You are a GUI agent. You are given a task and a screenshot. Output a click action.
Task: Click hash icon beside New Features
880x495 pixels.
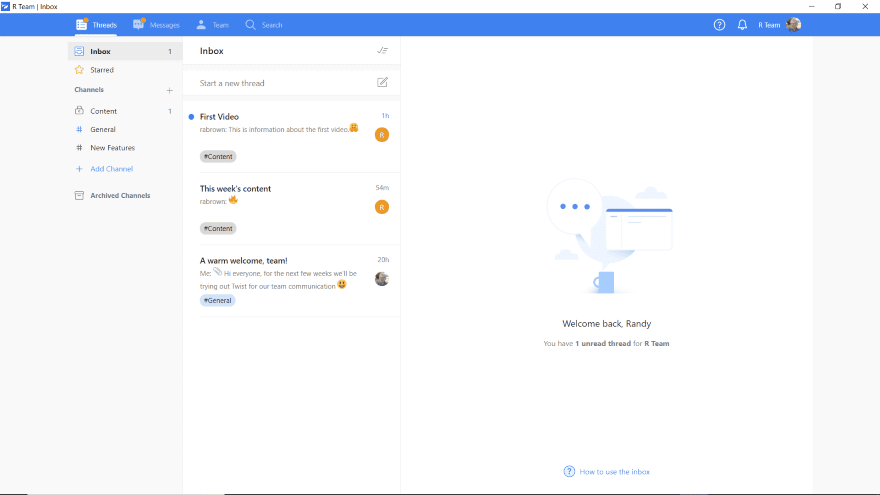click(79, 148)
